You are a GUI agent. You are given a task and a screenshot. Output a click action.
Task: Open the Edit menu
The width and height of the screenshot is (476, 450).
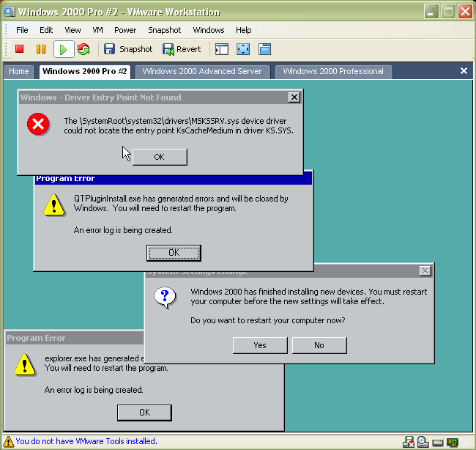click(x=46, y=30)
